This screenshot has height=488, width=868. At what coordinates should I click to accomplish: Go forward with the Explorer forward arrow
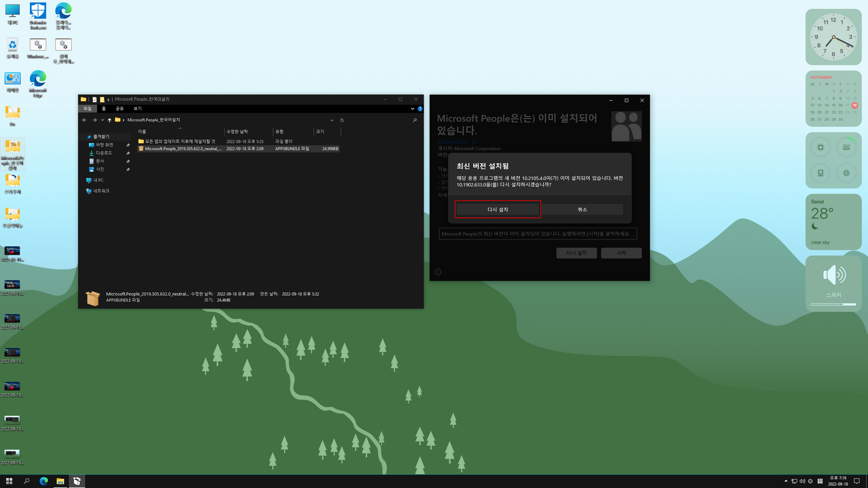click(94, 120)
